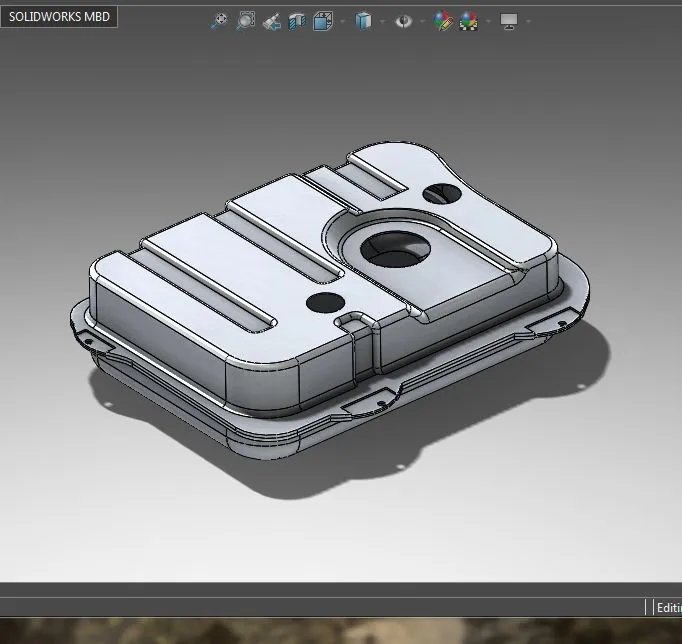Image resolution: width=682 pixels, height=644 pixels.
Task: Select the Display Style icon
Action: [364, 21]
